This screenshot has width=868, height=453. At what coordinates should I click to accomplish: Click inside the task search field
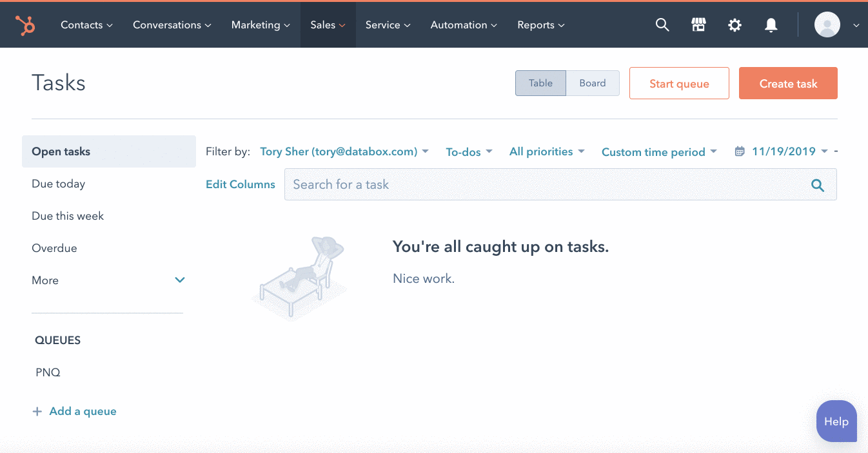click(x=451, y=184)
